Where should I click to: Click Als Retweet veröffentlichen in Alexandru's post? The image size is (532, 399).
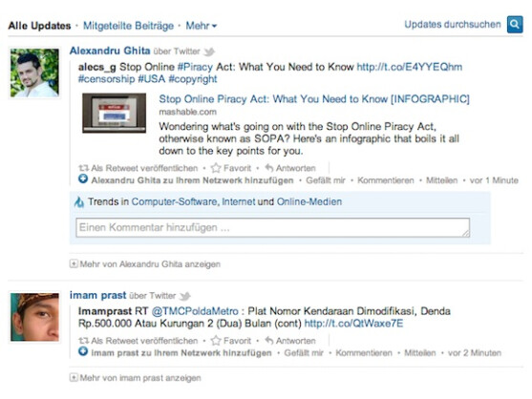(144, 168)
